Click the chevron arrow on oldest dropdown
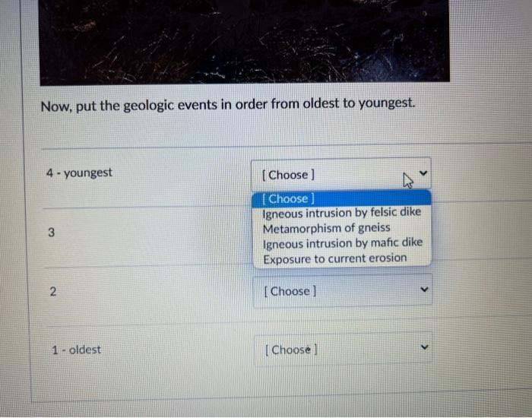Screen dimensions: 532x418 coord(424,347)
